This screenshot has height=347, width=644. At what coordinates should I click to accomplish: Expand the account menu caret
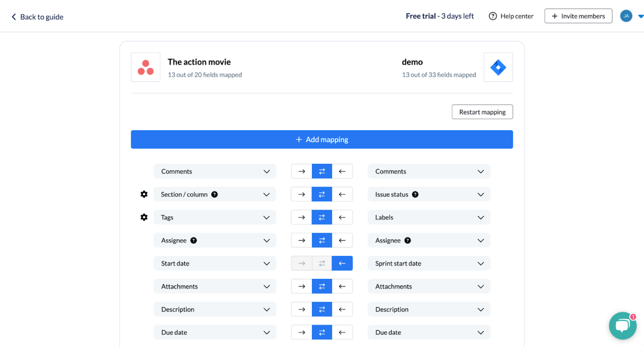(x=641, y=17)
